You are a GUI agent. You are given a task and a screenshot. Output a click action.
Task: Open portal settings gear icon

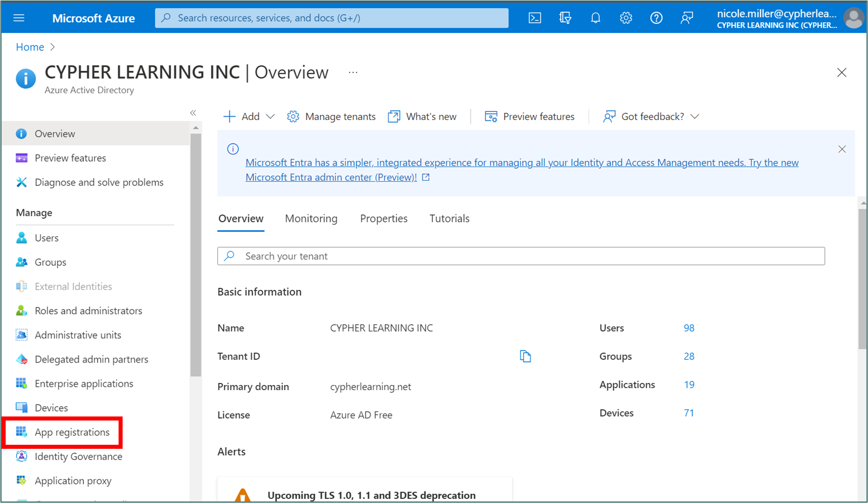pos(626,18)
